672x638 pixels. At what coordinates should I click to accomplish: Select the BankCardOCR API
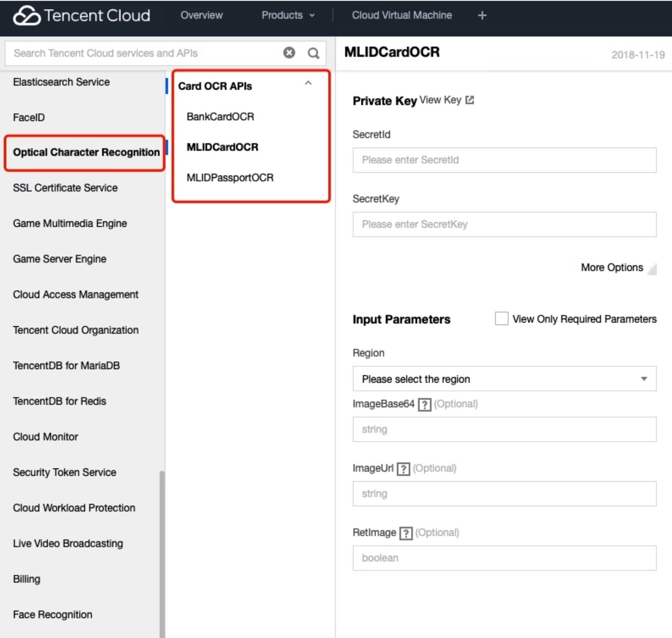point(221,117)
